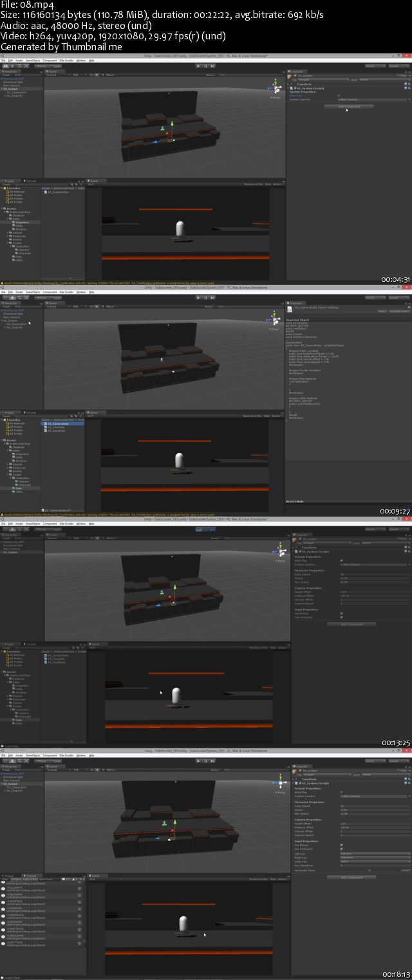Switch to Console tab in 00:04:31 frame
Viewport: 412px width, 980px height.
click(x=30, y=181)
